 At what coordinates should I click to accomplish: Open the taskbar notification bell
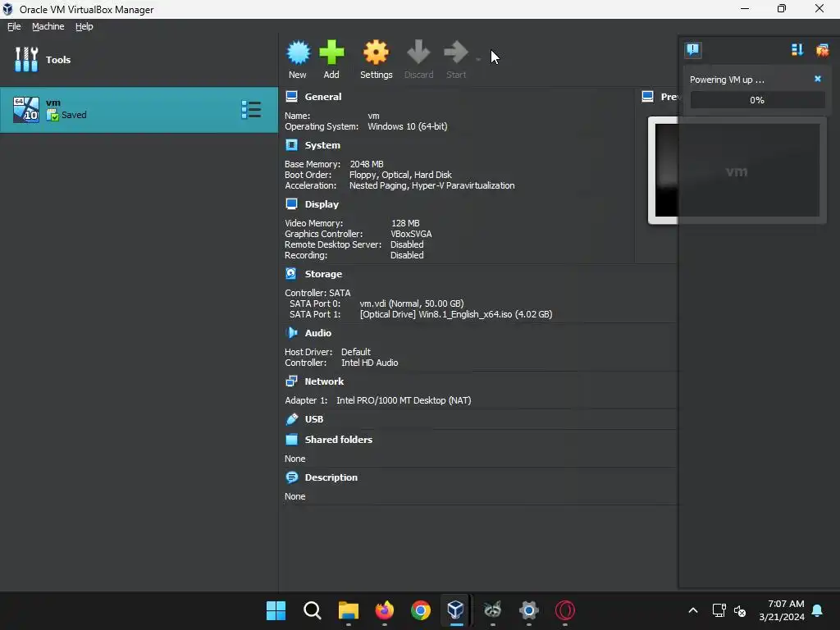818,610
